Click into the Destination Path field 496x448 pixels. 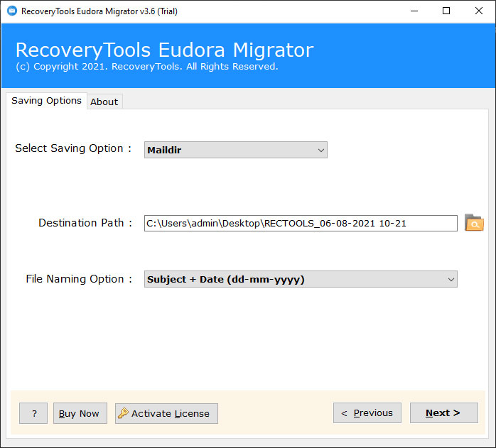[301, 223]
